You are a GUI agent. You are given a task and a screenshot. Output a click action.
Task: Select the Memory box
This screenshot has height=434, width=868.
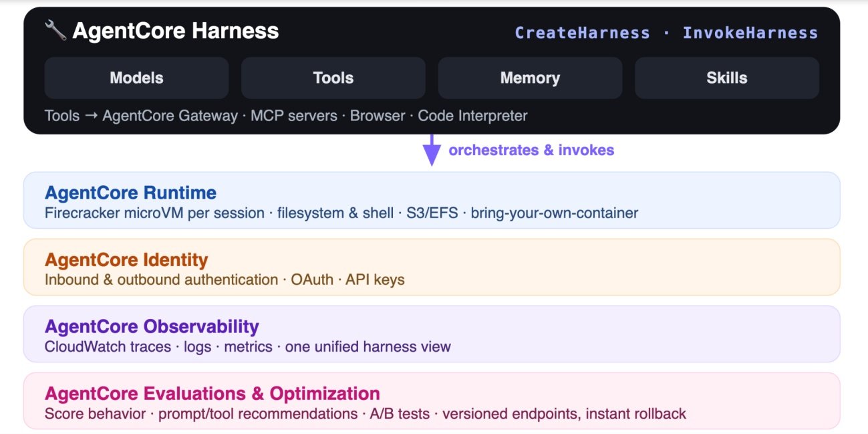[530, 78]
